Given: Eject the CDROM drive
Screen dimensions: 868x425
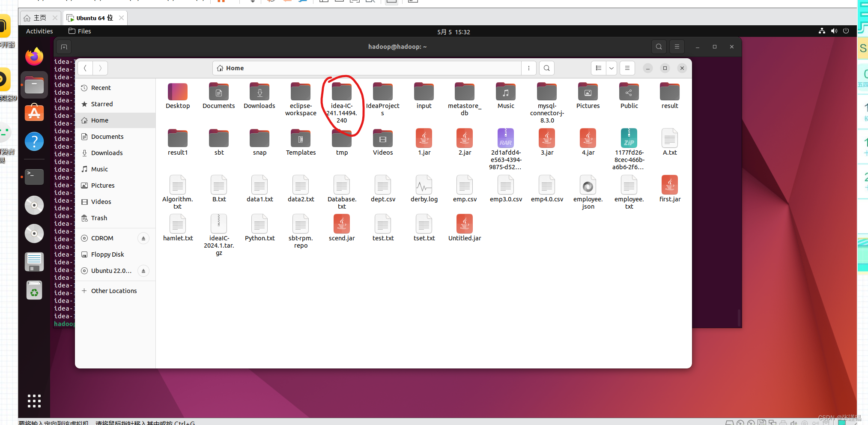Looking at the screenshot, I should click(143, 238).
